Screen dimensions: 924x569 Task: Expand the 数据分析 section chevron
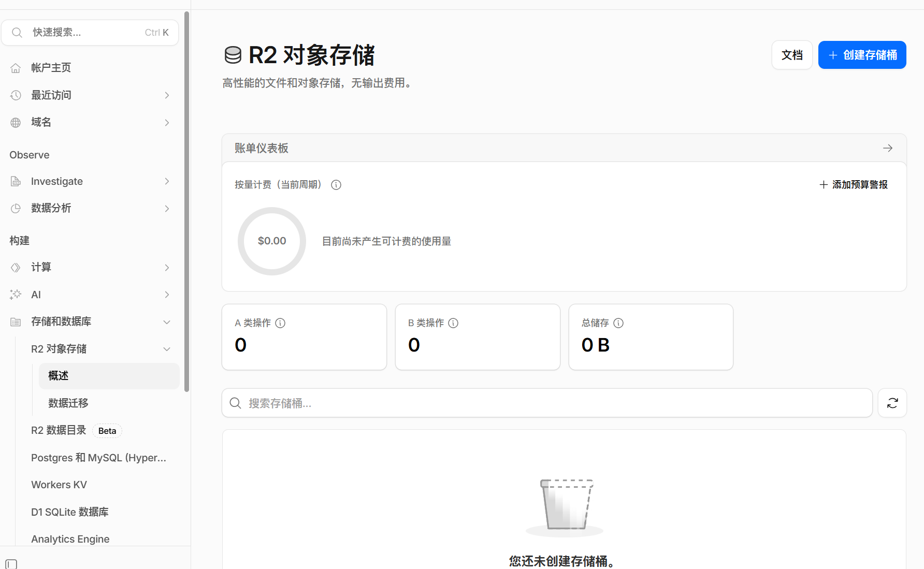point(167,209)
